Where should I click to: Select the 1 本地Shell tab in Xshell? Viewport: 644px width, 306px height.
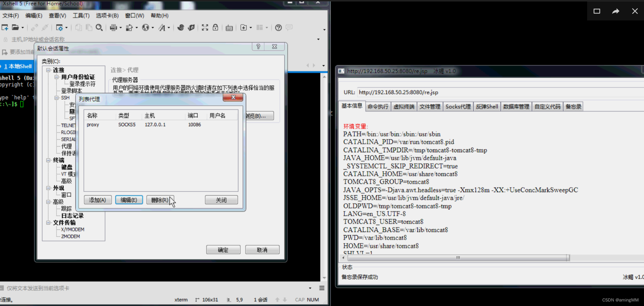pyautogui.click(x=18, y=66)
